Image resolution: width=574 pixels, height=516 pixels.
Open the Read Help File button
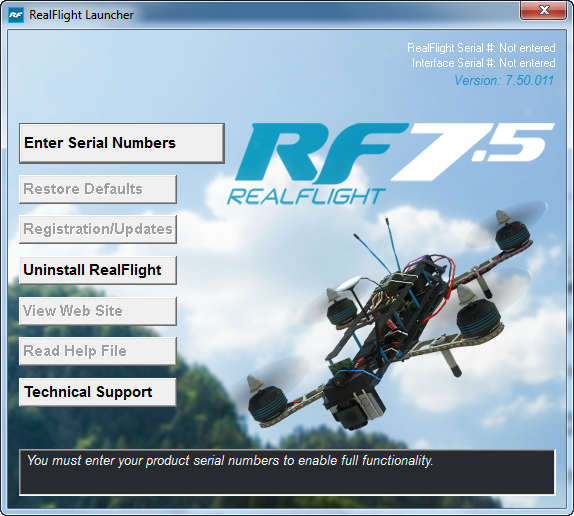98,351
